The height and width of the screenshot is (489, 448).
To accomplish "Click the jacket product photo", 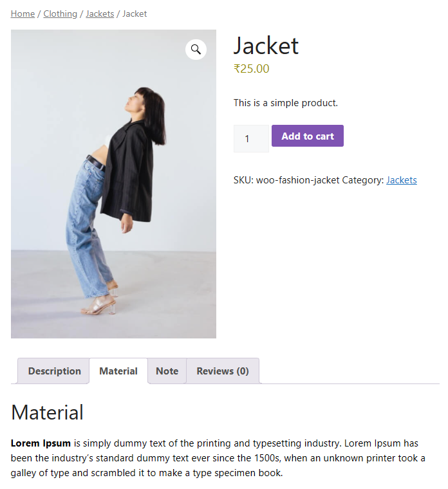I will (114, 193).
